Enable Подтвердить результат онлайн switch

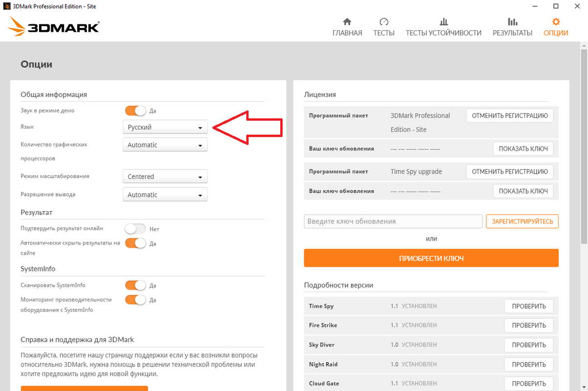coord(135,229)
